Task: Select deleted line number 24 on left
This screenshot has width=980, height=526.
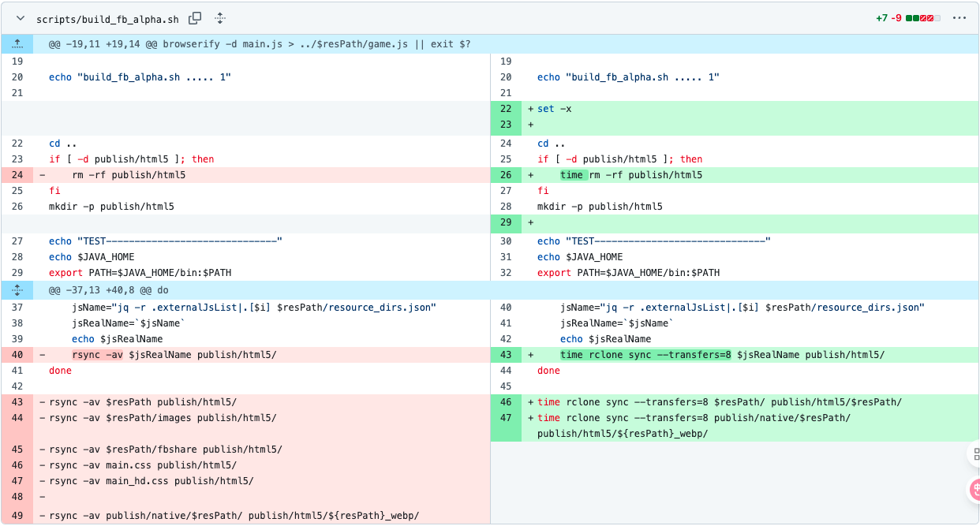Action: tap(17, 175)
